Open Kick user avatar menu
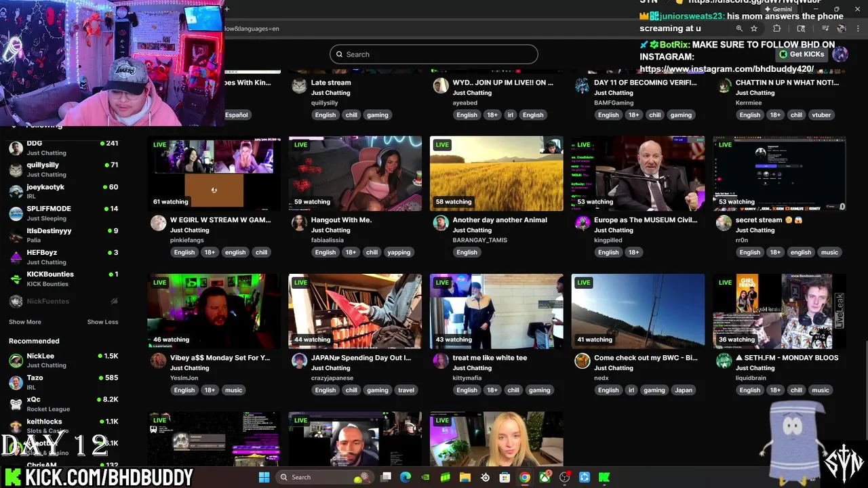The image size is (868, 488). coord(840,54)
